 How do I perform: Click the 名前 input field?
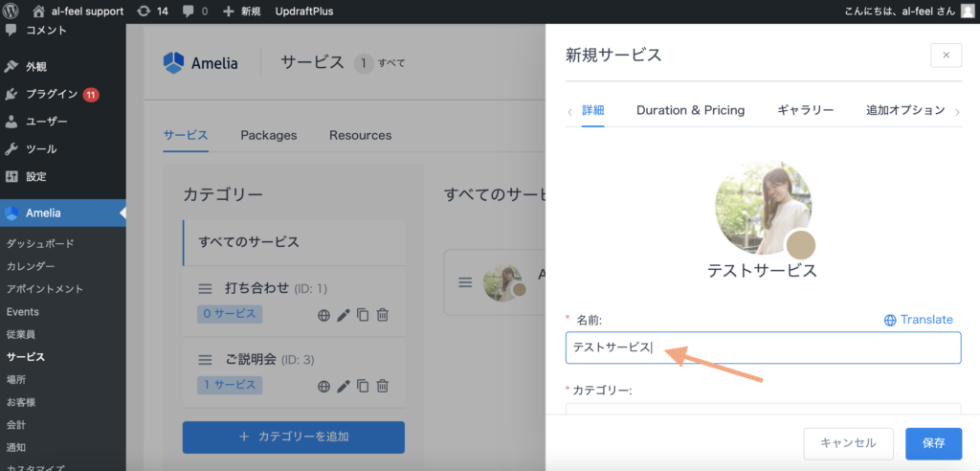click(x=763, y=348)
